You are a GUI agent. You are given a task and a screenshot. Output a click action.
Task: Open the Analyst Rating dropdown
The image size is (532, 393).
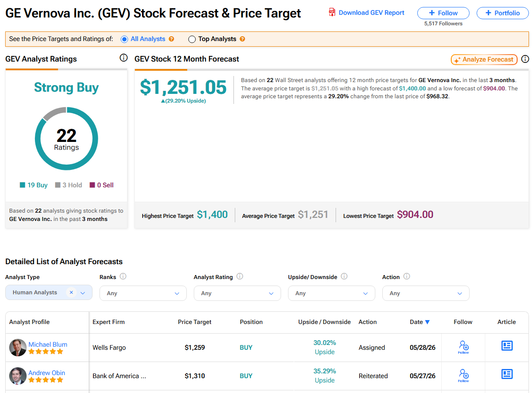pos(237,293)
